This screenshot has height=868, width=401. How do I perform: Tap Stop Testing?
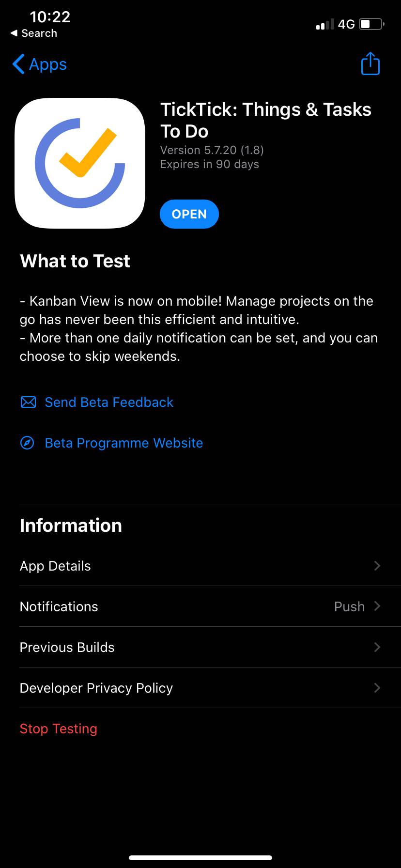click(x=58, y=728)
